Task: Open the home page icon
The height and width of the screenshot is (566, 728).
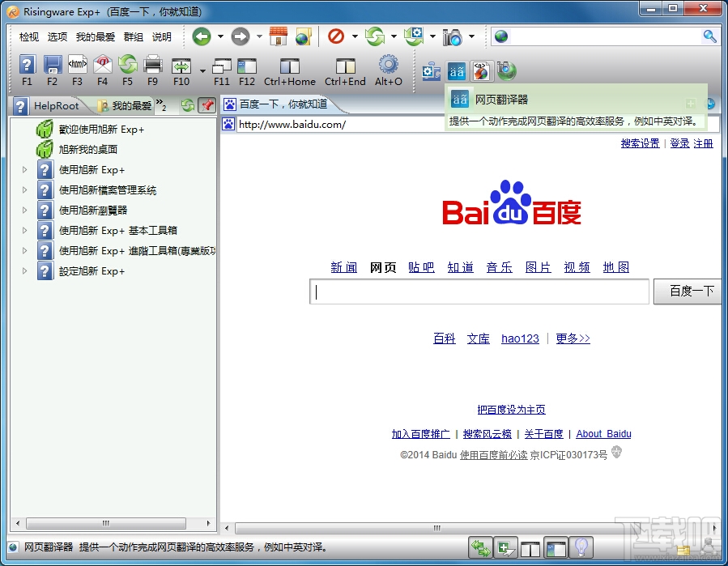Action: pos(278,36)
